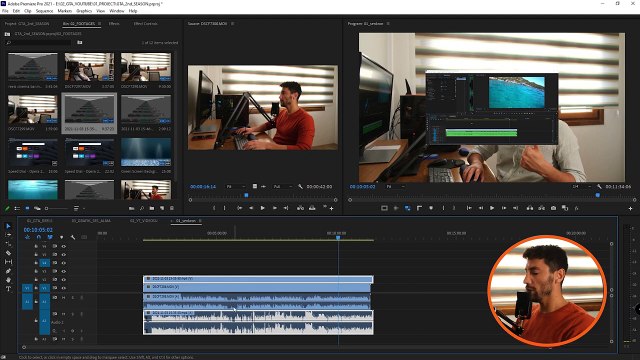Select the Selection tool
This screenshot has height=360, width=640.
point(8,226)
